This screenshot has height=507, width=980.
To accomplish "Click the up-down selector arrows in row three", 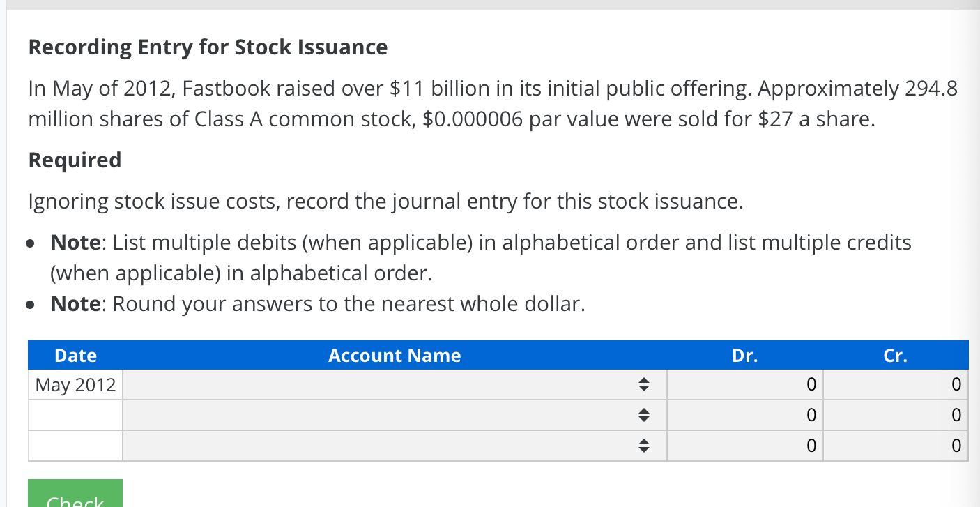I will pos(645,445).
